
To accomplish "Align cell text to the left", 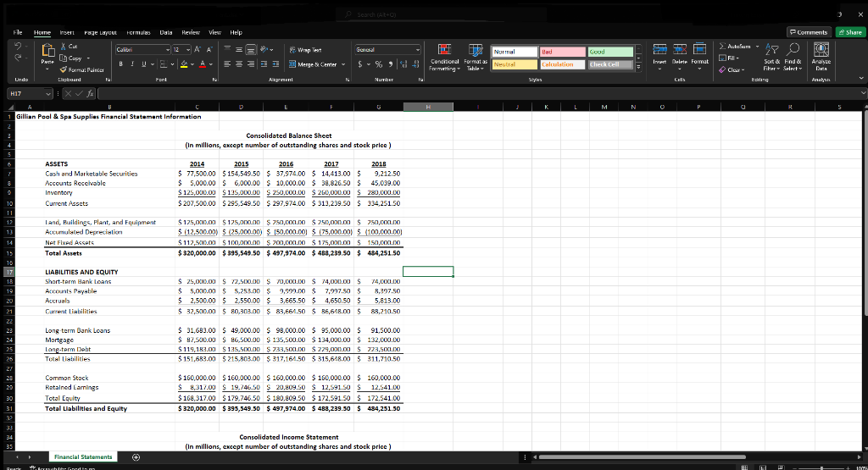I will click(227, 64).
